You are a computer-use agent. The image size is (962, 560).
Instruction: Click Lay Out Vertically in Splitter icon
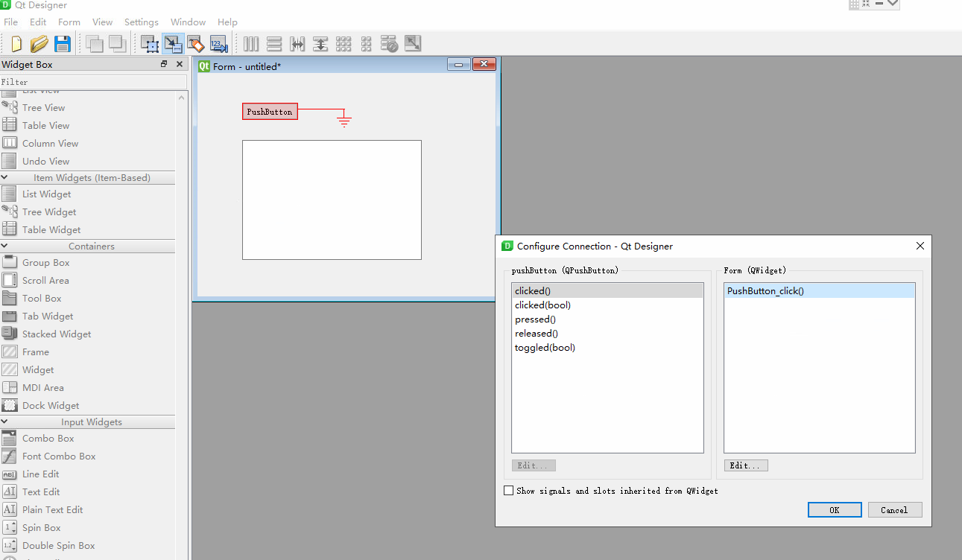click(320, 44)
